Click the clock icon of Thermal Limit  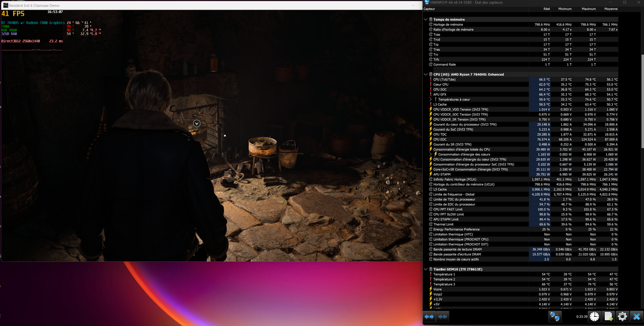431,224
